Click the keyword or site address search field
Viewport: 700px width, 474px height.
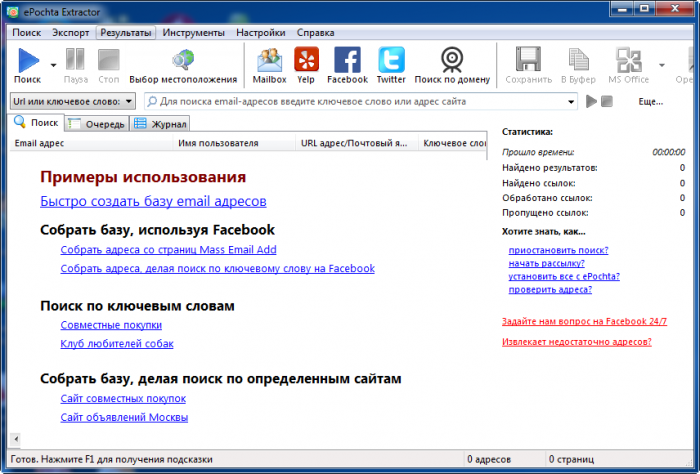[x=360, y=101]
